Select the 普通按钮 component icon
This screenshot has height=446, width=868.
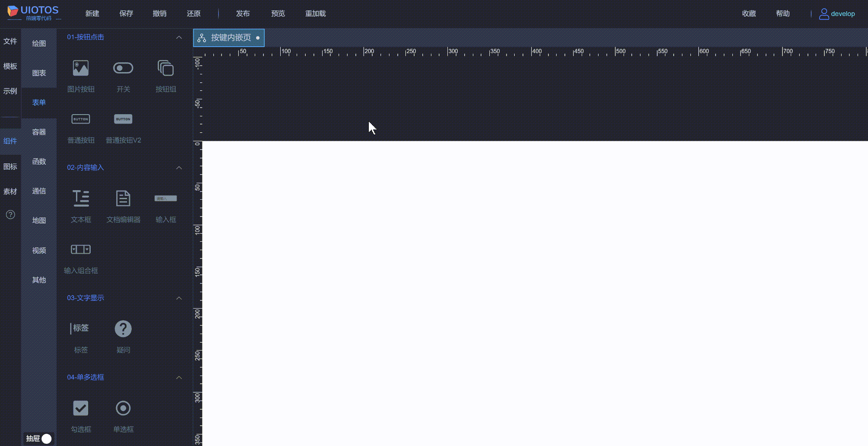[81, 119]
